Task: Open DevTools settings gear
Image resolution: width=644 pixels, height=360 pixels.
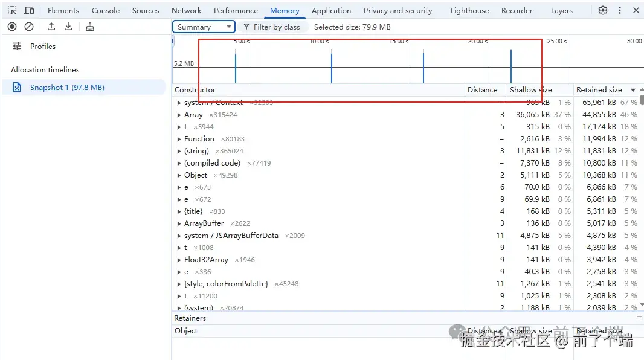Action: click(602, 10)
